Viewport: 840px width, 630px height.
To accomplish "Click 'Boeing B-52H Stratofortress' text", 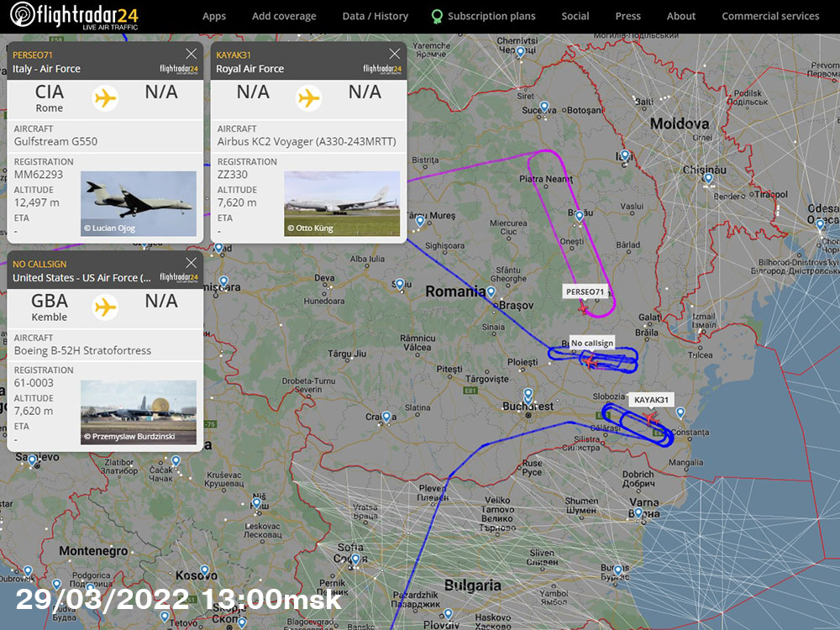I will 82,350.
